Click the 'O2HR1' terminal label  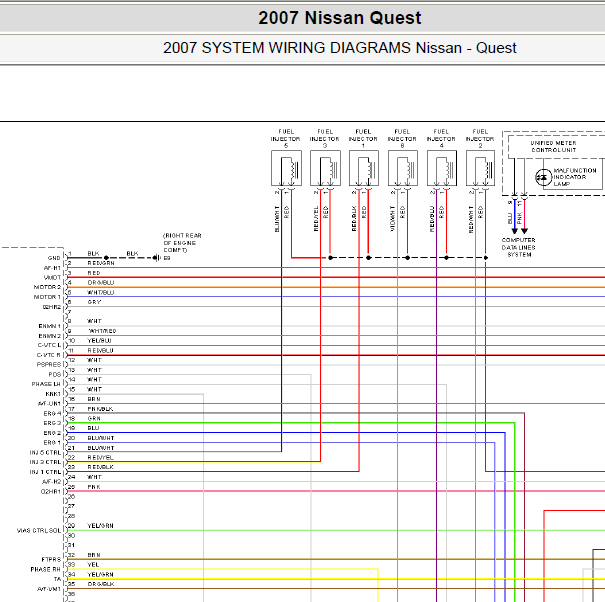[x=51, y=492]
